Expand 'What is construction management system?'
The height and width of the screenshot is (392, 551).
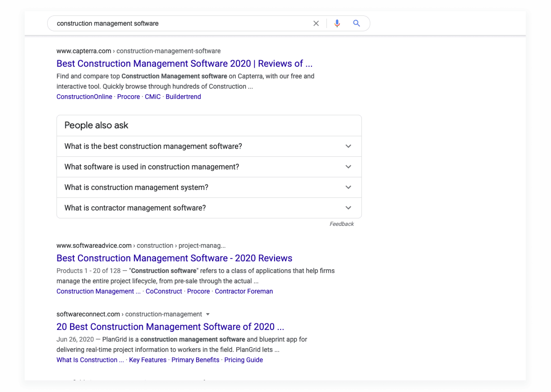(x=209, y=187)
